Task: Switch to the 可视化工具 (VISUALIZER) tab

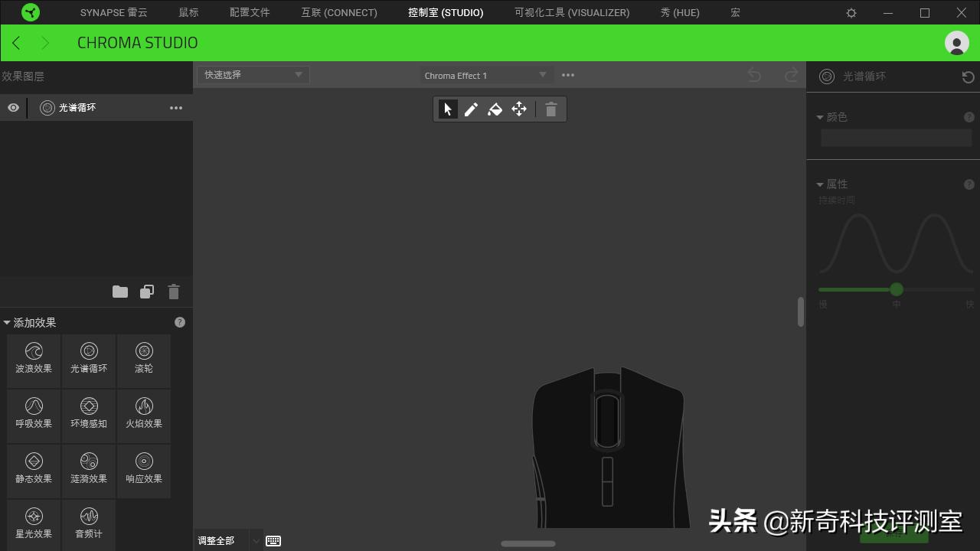Action: (571, 12)
